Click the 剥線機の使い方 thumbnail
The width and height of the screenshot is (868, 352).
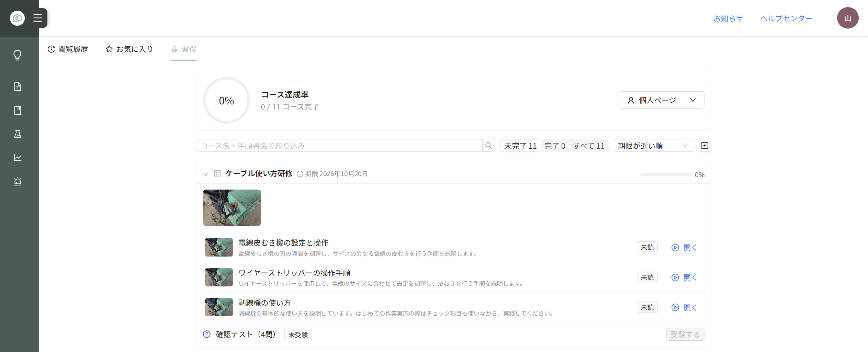(219, 307)
